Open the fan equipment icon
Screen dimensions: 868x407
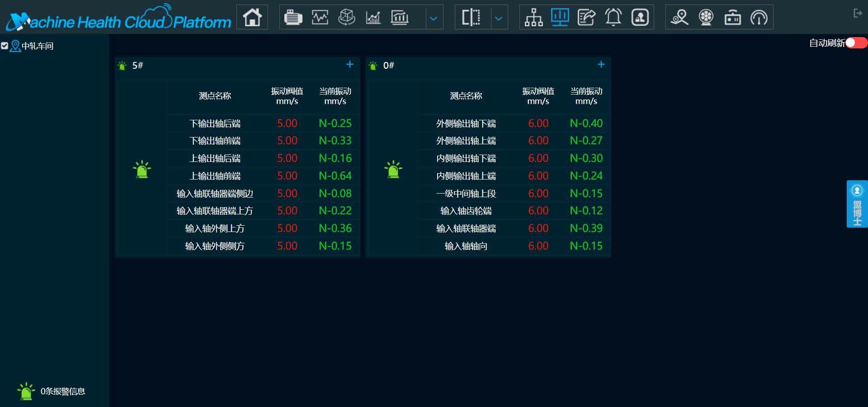[706, 18]
